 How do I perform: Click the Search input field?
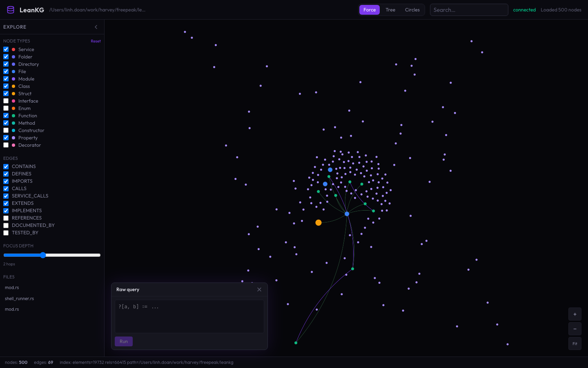(469, 10)
